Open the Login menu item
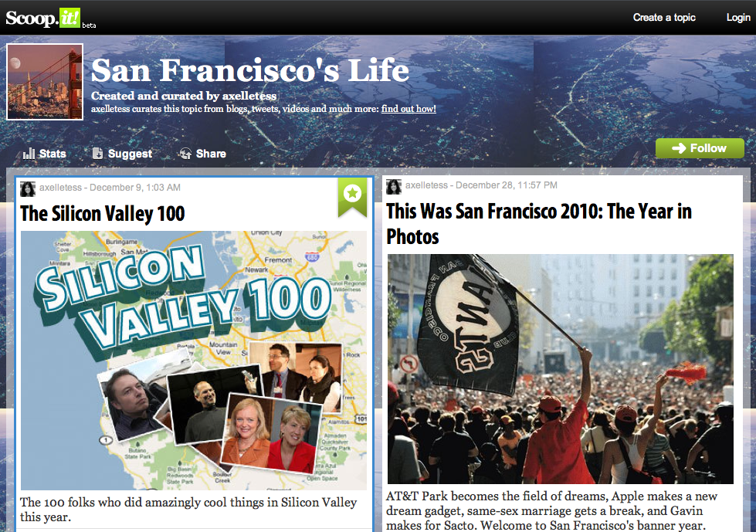This screenshot has width=756, height=532. coord(738,17)
